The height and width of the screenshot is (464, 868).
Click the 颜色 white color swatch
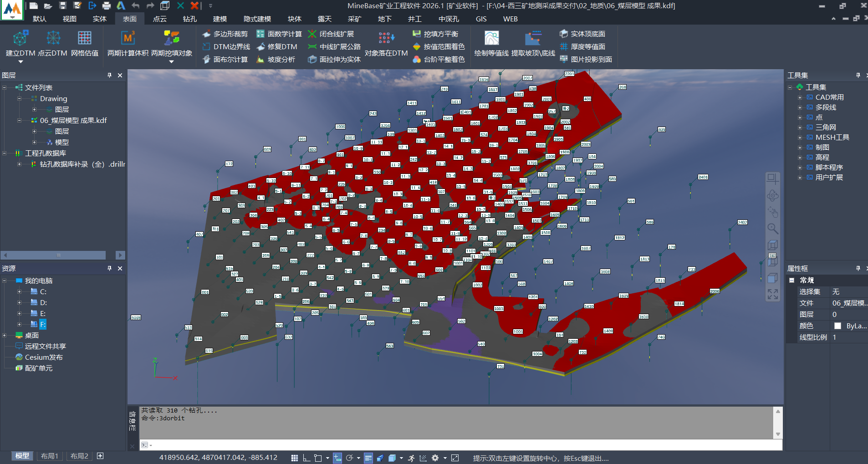[x=837, y=326]
